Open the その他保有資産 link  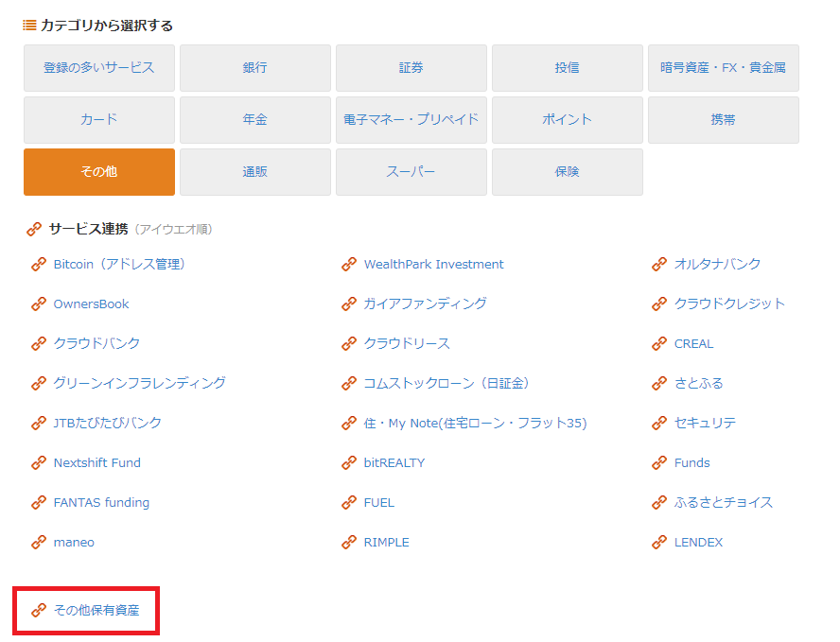tap(96, 610)
